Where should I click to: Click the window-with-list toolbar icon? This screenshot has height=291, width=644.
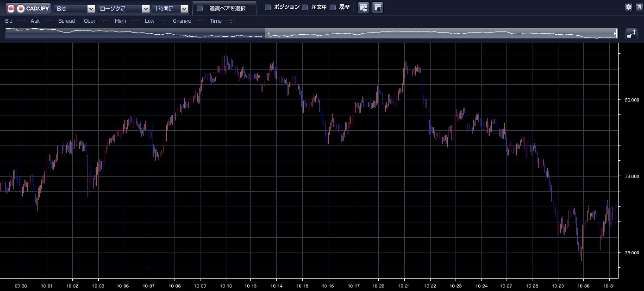(378, 7)
